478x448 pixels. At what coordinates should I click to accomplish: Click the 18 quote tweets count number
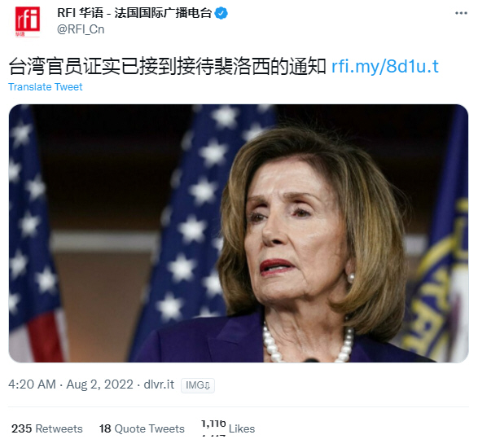(105, 428)
